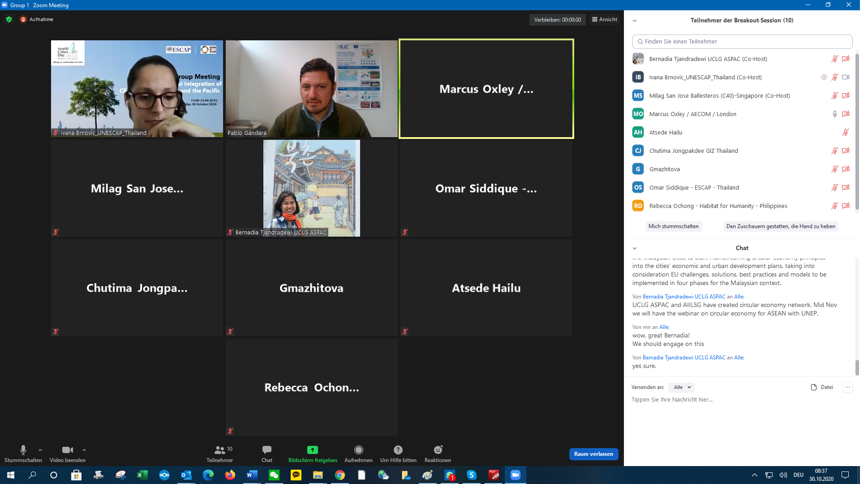Click the Raum verlassen button
The height and width of the screenshot is (484, 868).
pos(593,454)
